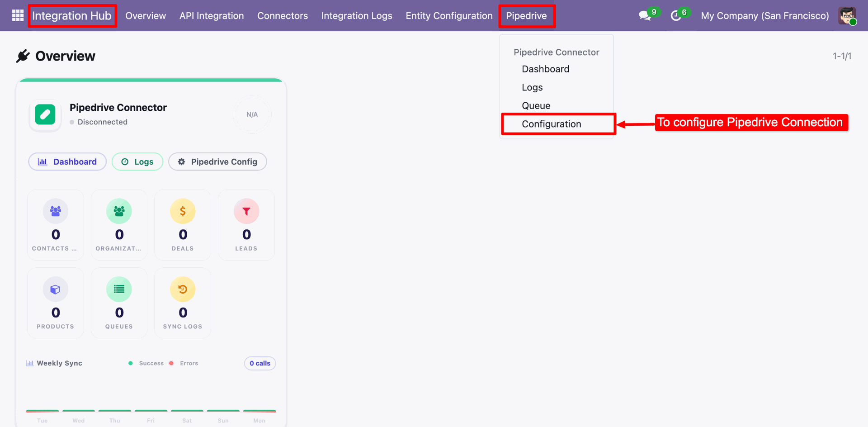Toggle the Pipedrive dropdown menu

click(526, 16)
